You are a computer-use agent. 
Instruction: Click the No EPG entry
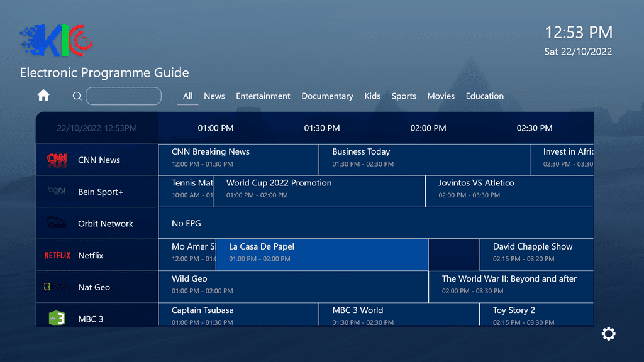point(376,223)
